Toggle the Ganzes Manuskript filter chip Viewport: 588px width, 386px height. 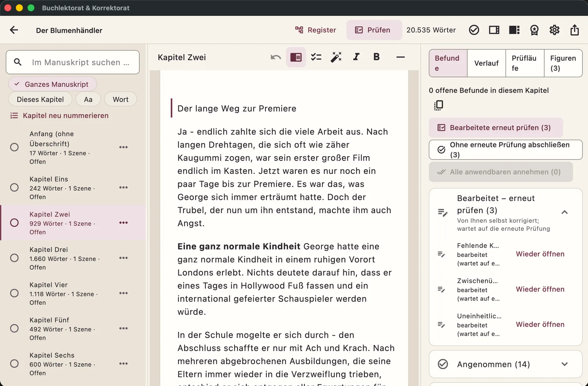53,84
